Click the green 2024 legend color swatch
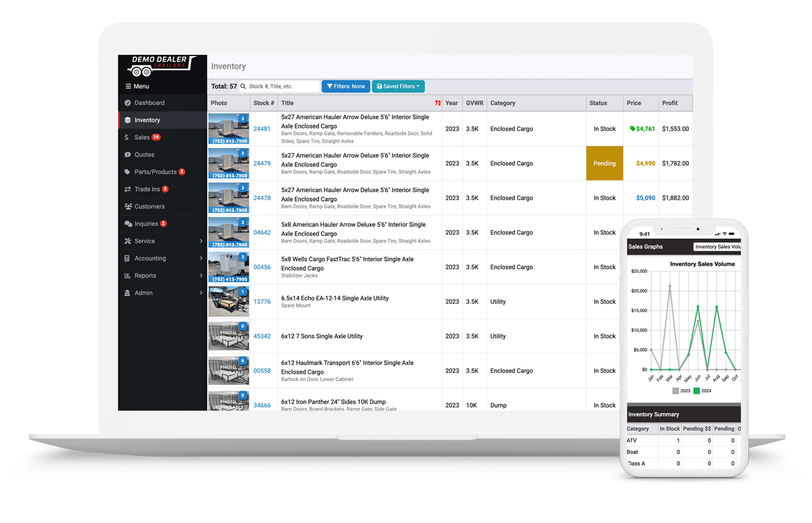Image resolution: width=812 pixels, height=523 pixels. pos(697,391)
